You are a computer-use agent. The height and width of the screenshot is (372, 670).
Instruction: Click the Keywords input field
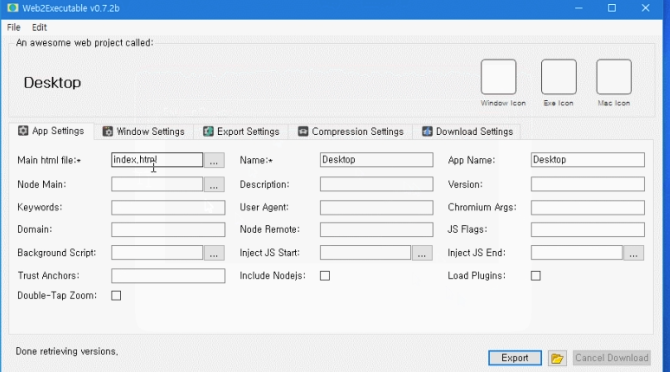pos(168,207)
